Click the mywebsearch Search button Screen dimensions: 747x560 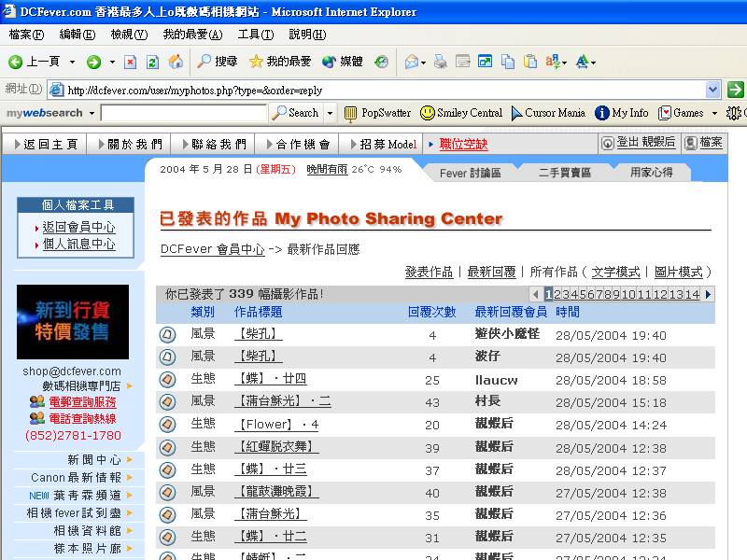296,113
